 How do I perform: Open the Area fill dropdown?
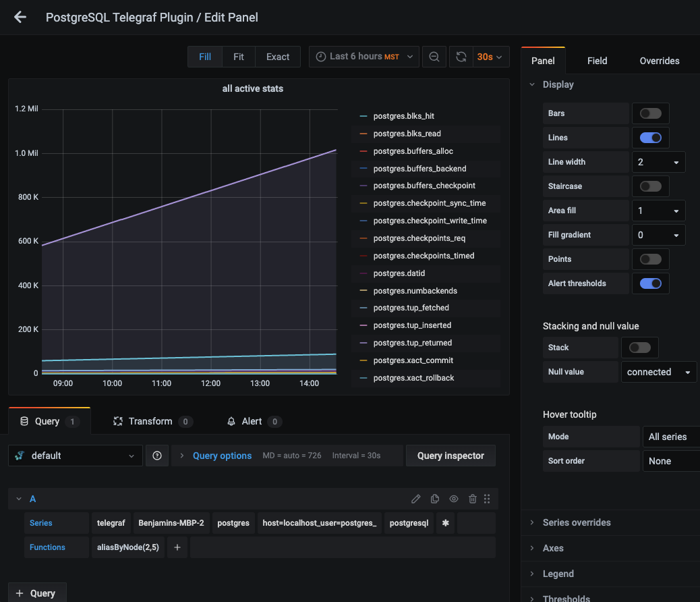coord(658,211)
